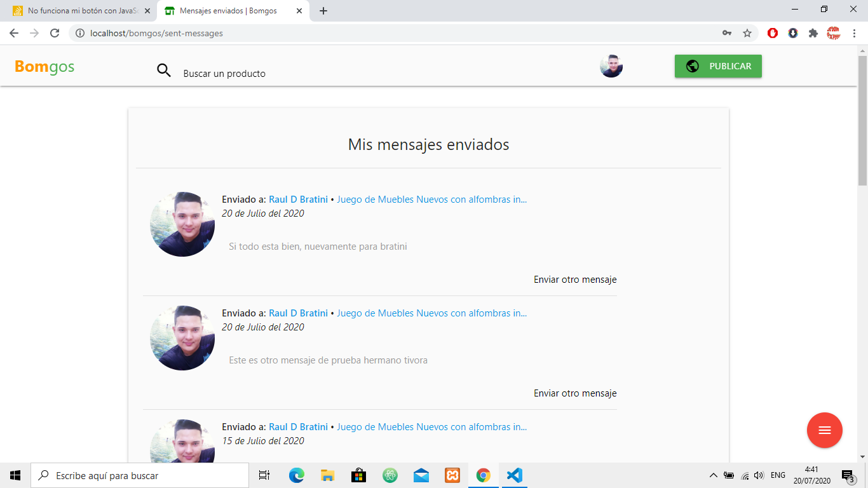The width and height of the screenshot is (868, 488).
Task: Click the ENG language indicator
Action: 778,475
